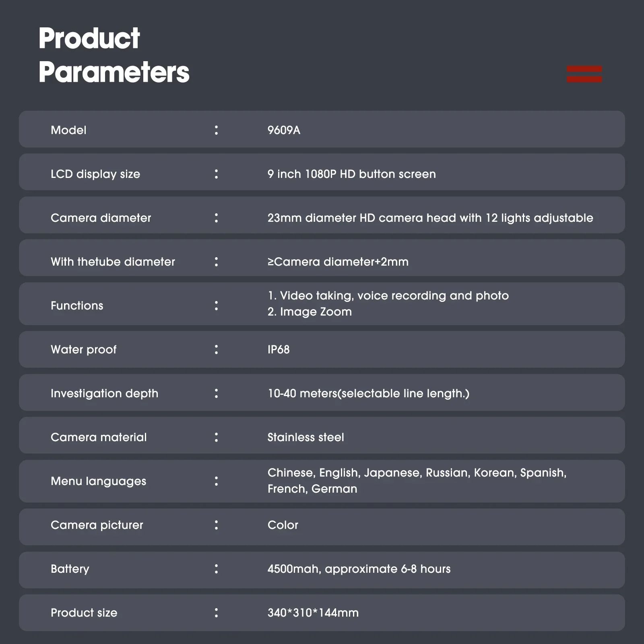Select the 9 inch 1080P screen value
This screenshot has width=644, height=644.
coord(351,174)
